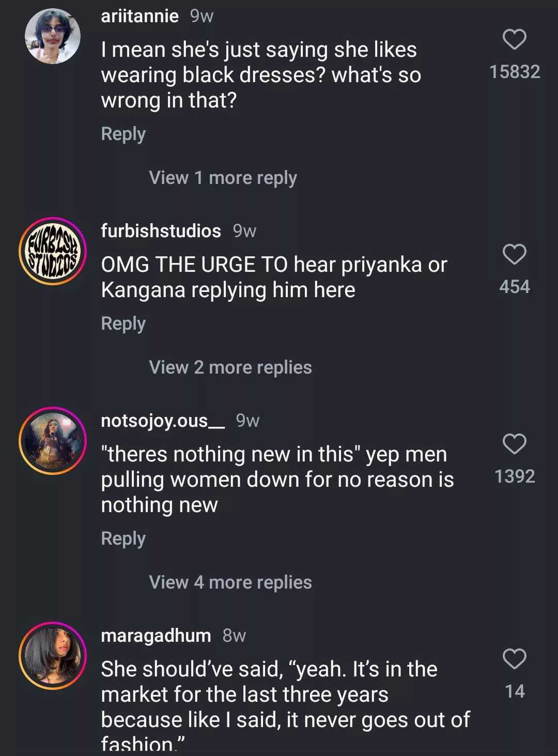Open the notsojoy.ous__ username link
This screenshot has width=558, height=756.
[x=163, y=421]
